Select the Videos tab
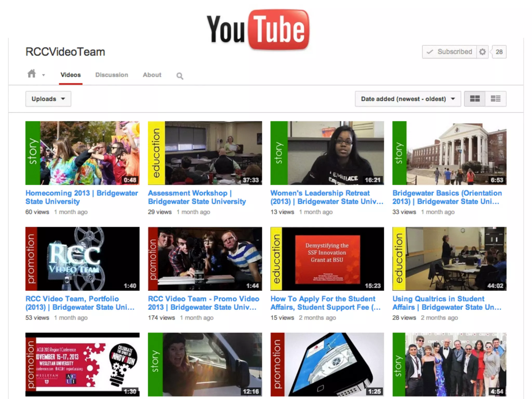 pos(70,75)
